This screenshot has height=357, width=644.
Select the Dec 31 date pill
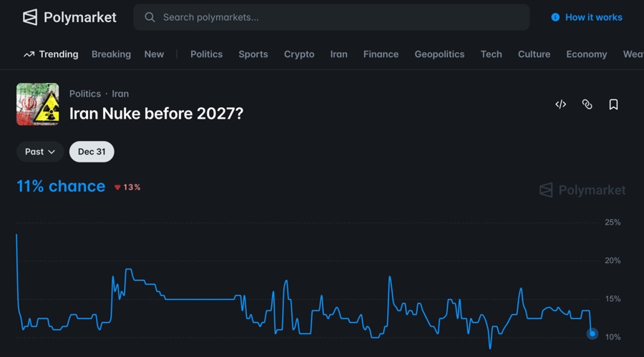point(92,152)
